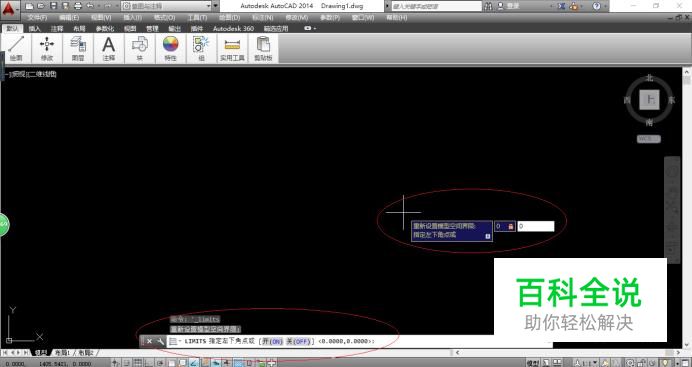Image resolution: width=692 pixels, height=367 pixels.
Task: Click the 关(OFF) option in command line
Action: point(298,341)
